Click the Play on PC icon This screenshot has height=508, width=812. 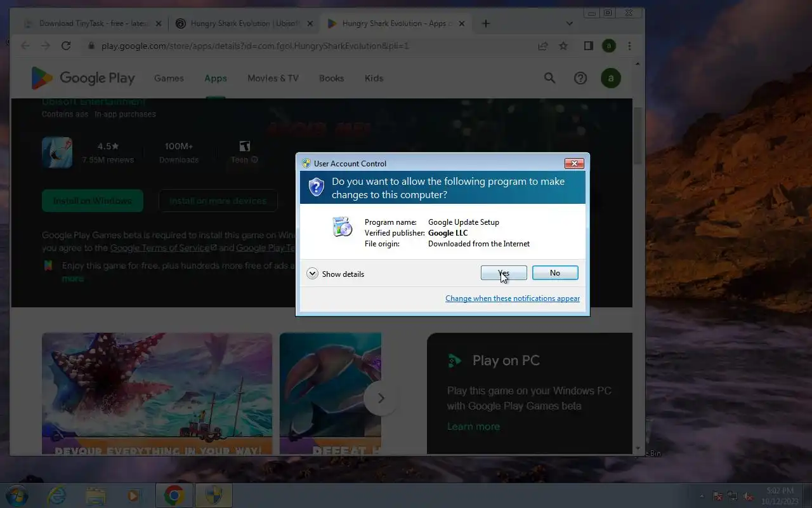point(454,361)
